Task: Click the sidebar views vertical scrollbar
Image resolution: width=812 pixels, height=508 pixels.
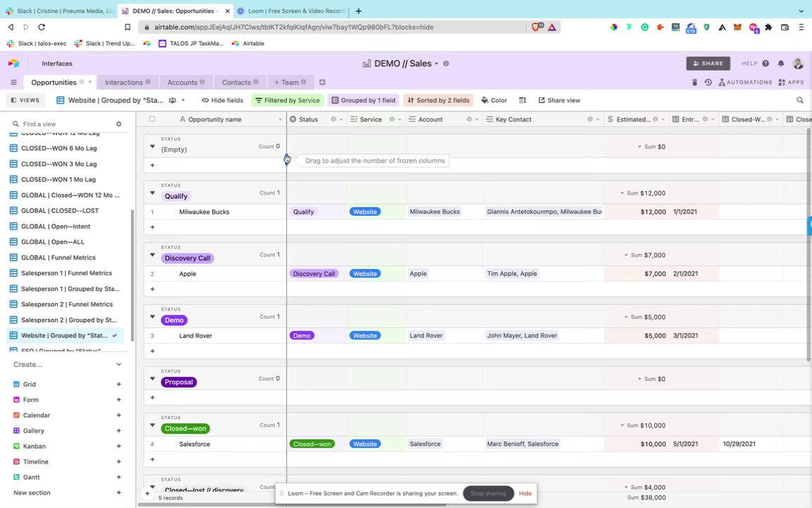Action: [133, 274]
